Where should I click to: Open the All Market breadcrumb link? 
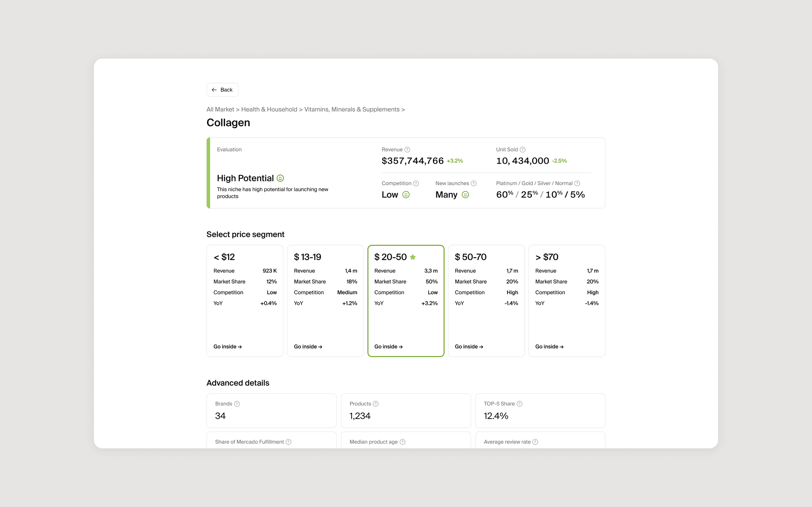220,110
